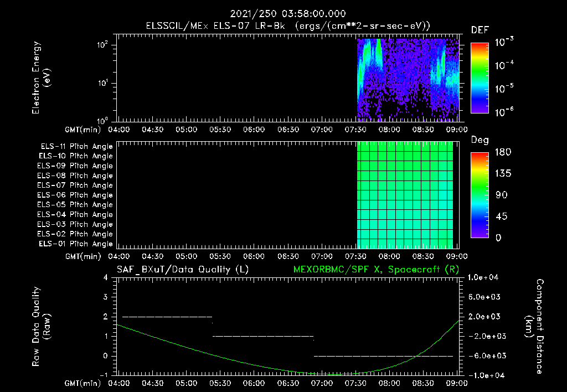Click the electron spectrogram data region
Screen dimensions: 567x392
point(408,80)
